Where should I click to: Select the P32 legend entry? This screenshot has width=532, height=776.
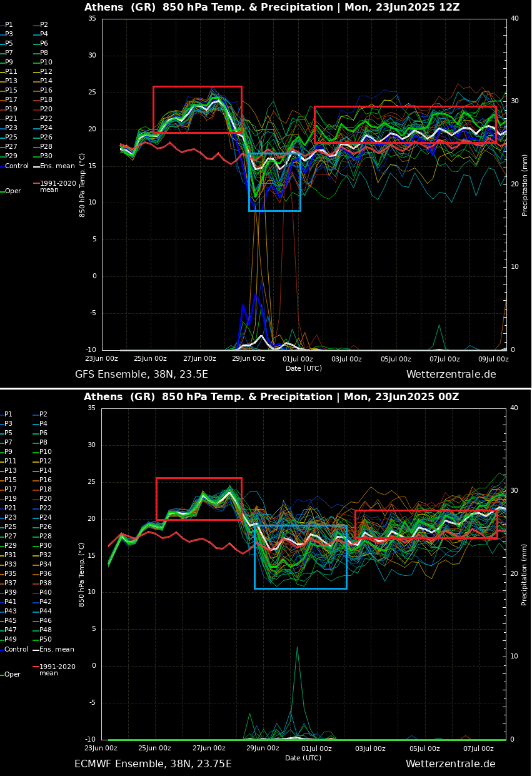46,555
